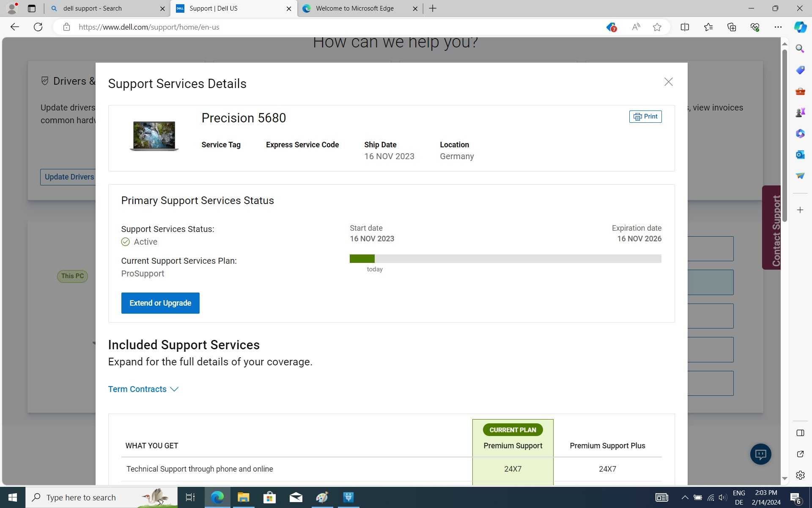Image resolution: width=812 pixels, height=508 pixels.
Task: Click the Precision 5680 laptop thumbnail
Action: [154, 135]
